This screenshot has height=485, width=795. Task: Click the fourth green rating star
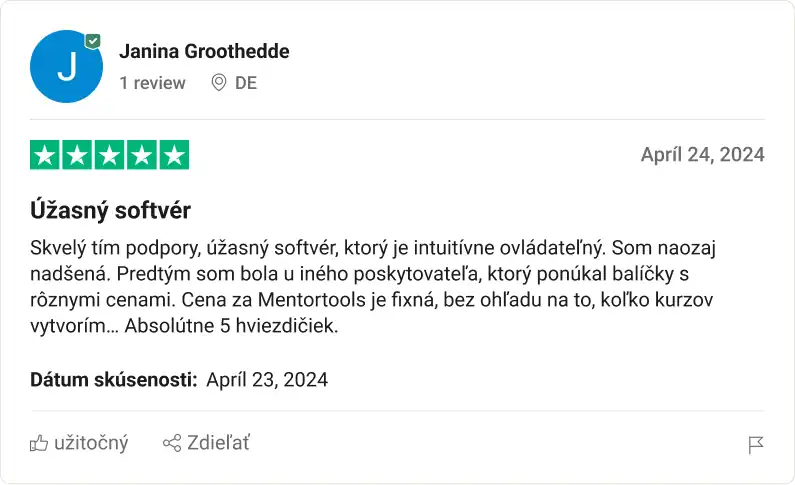tap(142, 155)
